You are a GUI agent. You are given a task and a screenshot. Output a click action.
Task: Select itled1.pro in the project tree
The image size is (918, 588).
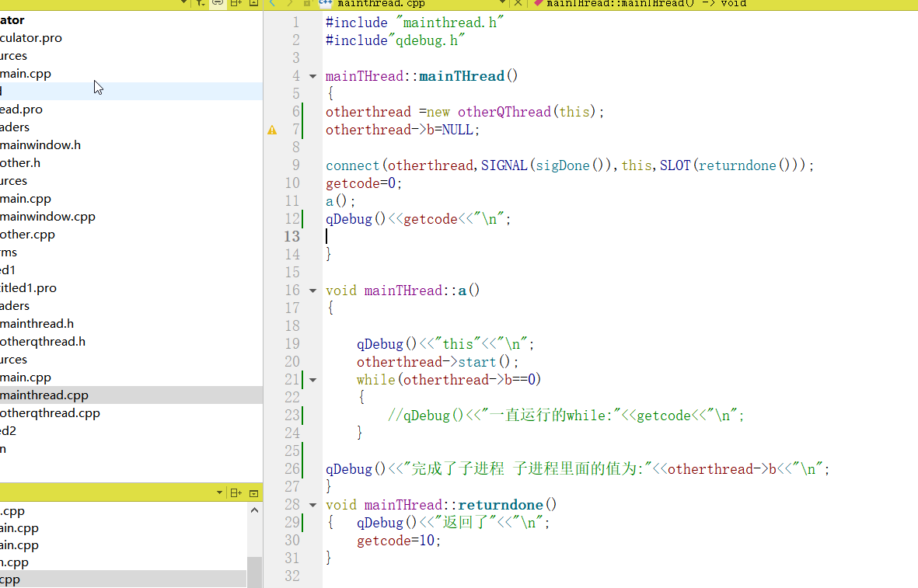pos(28,288)
